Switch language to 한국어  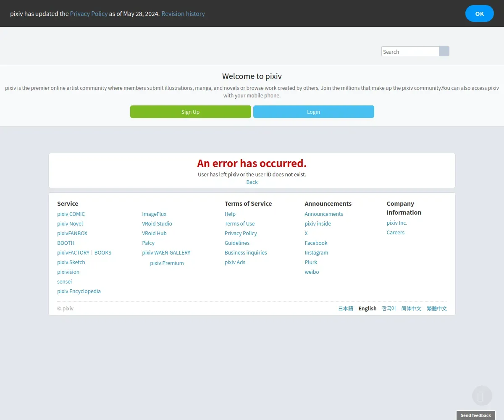coord(389,308)
